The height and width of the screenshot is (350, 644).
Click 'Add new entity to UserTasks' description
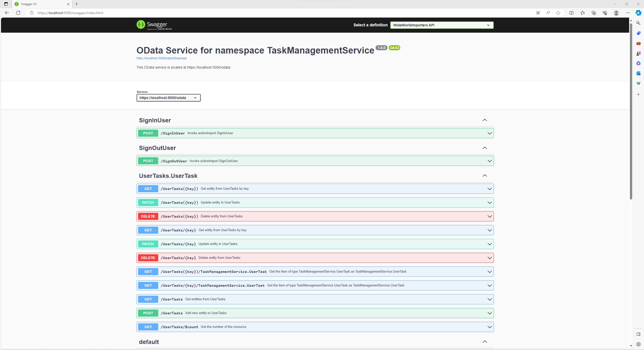coord(206,313)
